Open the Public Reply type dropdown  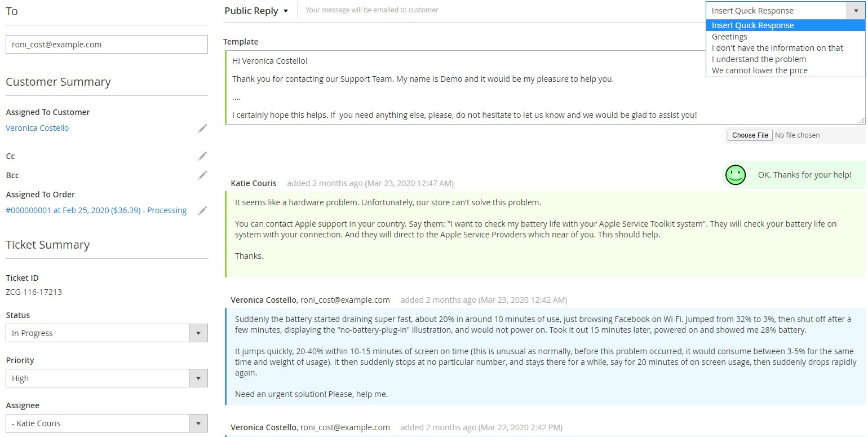pyautogui.click(x=256, y=11)
